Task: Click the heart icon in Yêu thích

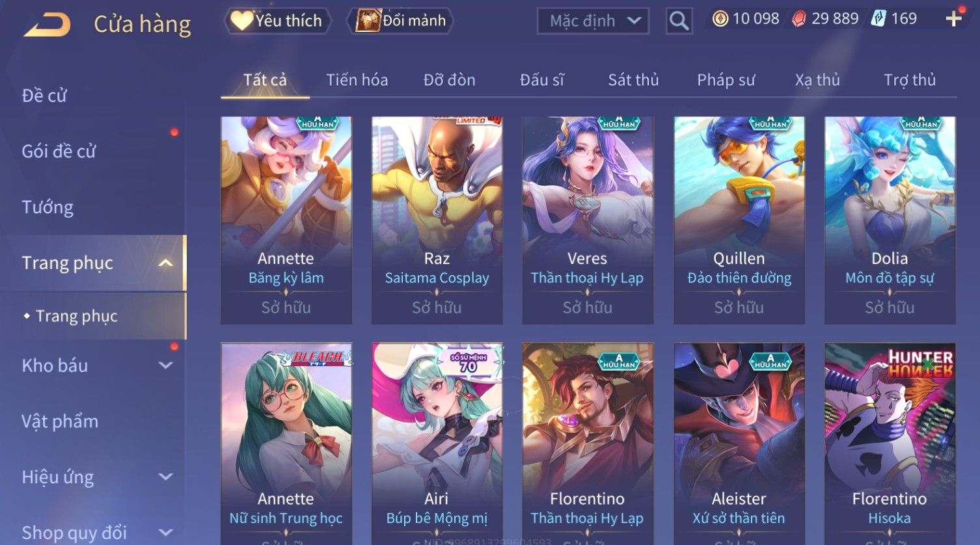Action: point(241,21)
